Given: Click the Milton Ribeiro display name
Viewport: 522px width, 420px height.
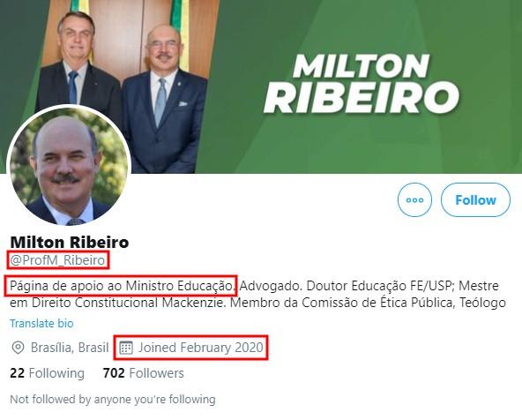Looking at the screenshot, I should point(70,242).
